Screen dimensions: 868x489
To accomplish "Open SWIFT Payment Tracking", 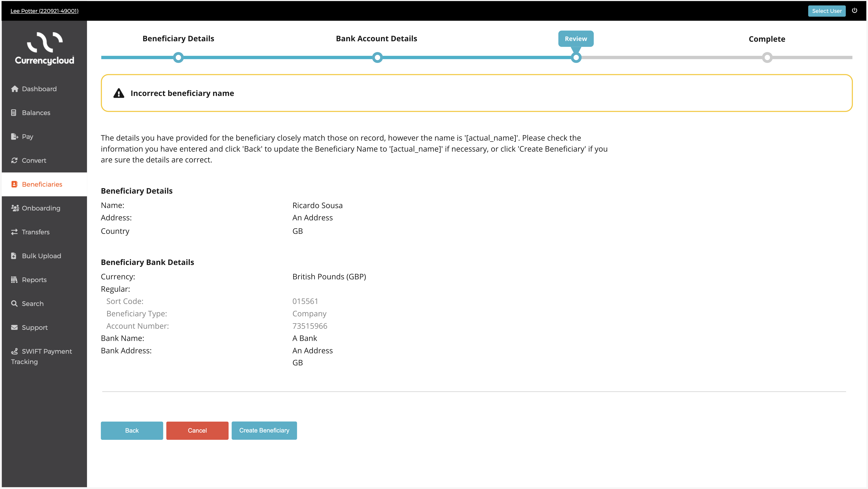I will (44, 357).
